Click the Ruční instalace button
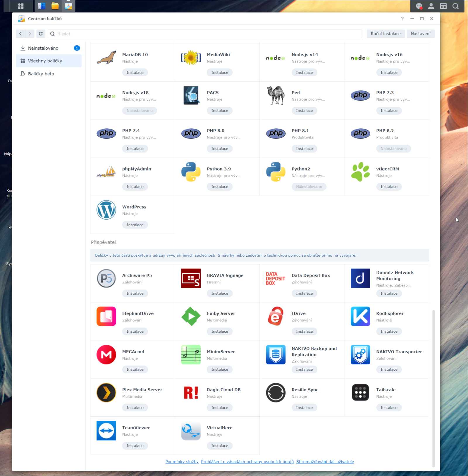Viewport: 468px width, 476px height. click(x=386, y=34)
